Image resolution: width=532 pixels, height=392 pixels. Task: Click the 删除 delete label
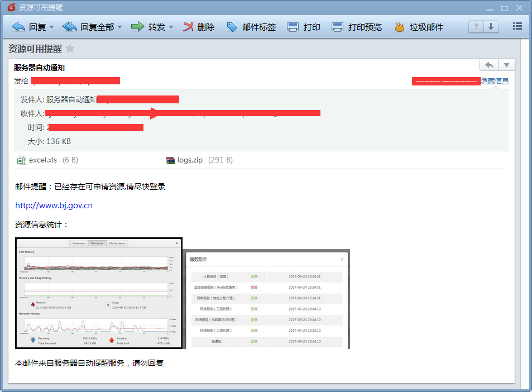click(x=206, y=27)
